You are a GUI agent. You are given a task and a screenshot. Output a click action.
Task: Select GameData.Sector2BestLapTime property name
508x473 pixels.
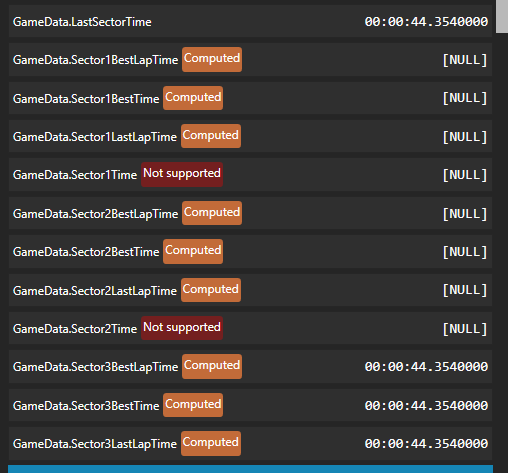95,214
